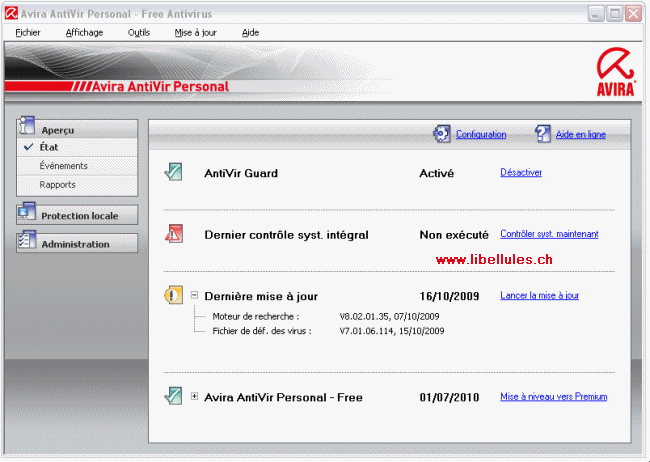
Task: Select Rapports in the sidebar
Action: (x=77, y=185)
